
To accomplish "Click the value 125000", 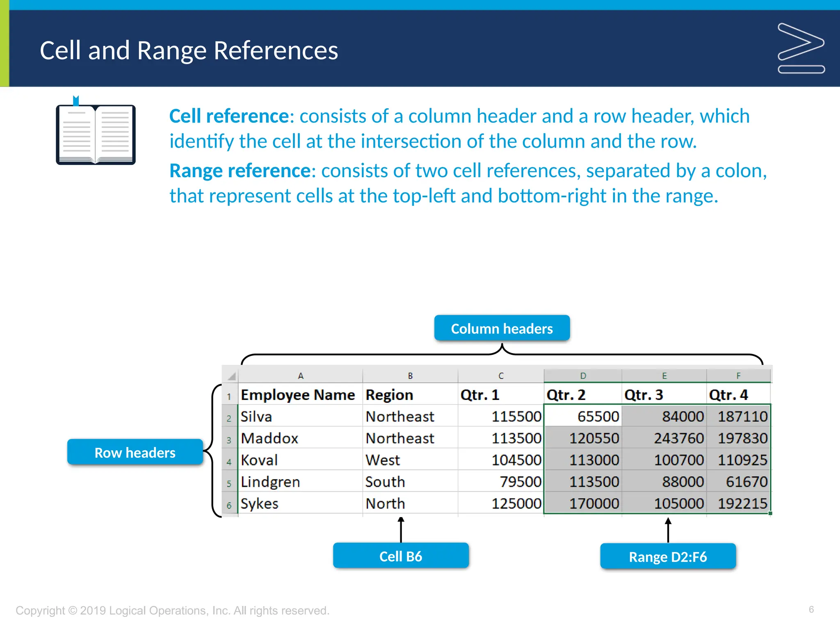I will [x=501, y=503].
